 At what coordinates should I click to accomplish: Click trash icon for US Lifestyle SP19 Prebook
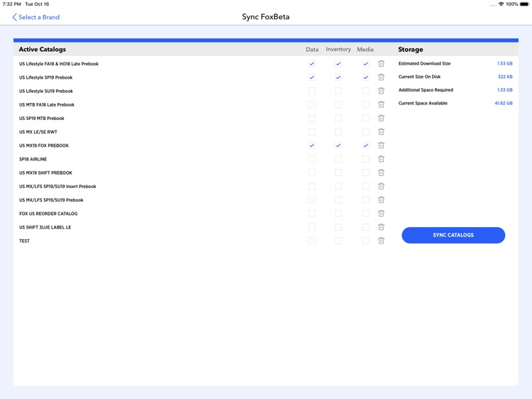pyautogui.click(x=381, y=77)
